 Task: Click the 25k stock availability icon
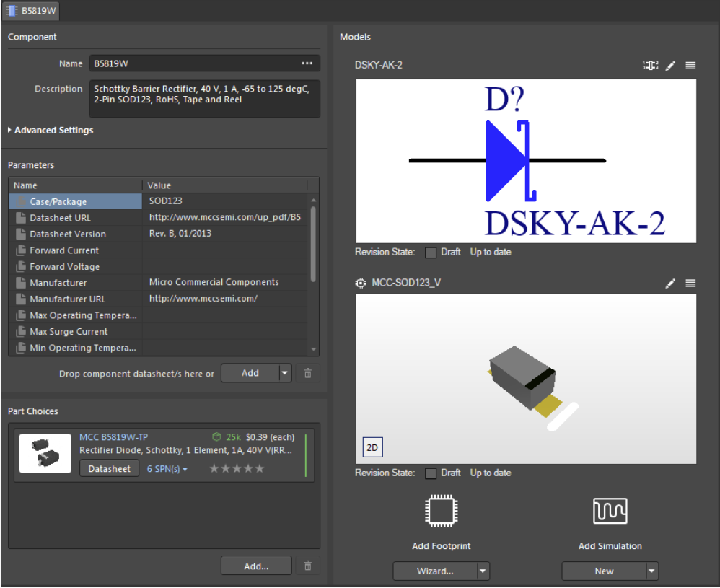coord(216,437)
